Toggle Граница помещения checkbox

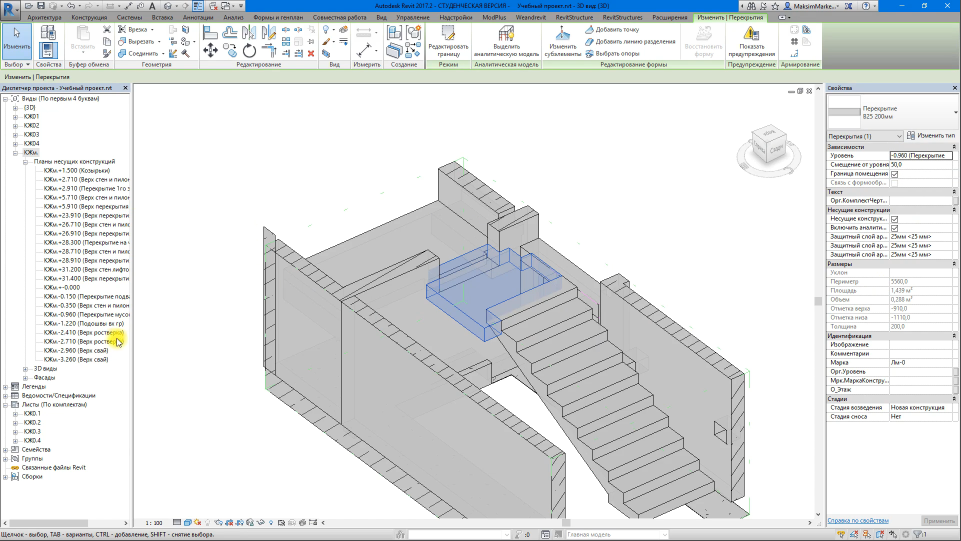tap(894, 173)
